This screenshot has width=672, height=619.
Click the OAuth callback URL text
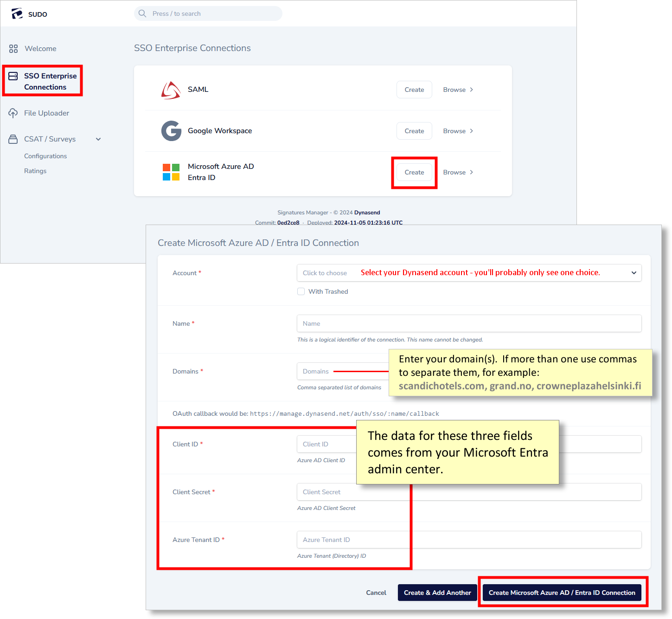[x=345, y=413]
